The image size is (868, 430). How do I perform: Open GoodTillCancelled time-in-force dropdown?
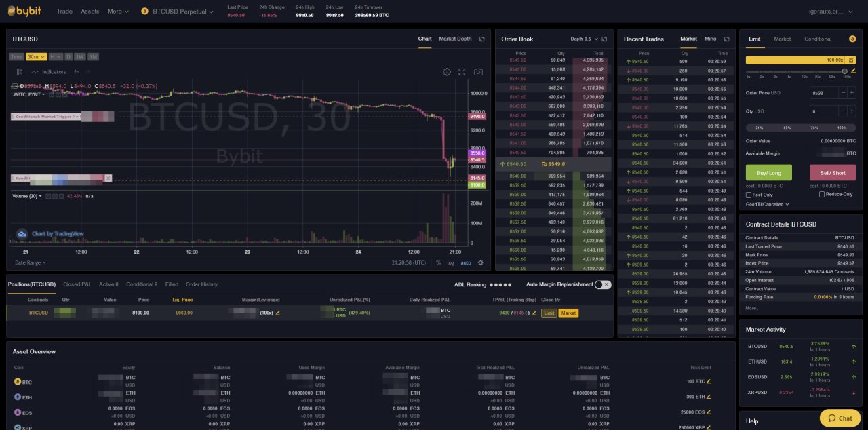(x=768, y=204)
